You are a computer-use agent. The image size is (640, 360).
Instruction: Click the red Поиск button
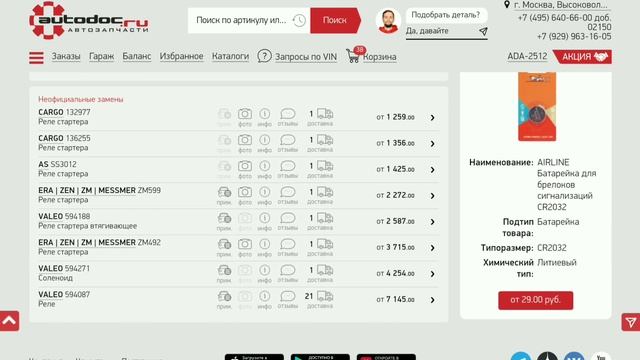335,20
